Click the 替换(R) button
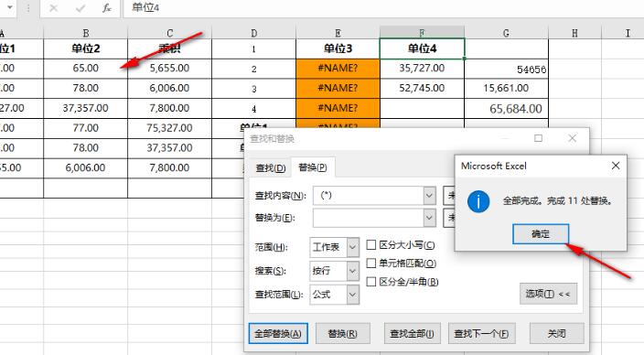Screen dimensions: 644x355 (x=342, y=333)
